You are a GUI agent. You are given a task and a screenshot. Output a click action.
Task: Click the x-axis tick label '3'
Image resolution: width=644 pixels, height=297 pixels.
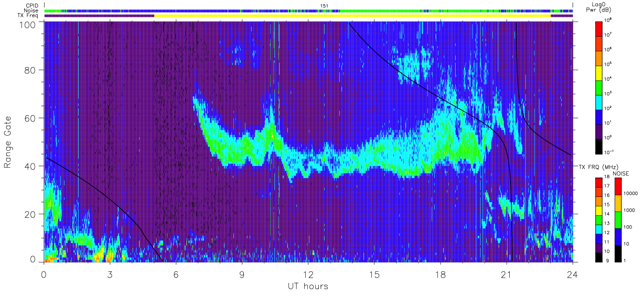[110, 274]
